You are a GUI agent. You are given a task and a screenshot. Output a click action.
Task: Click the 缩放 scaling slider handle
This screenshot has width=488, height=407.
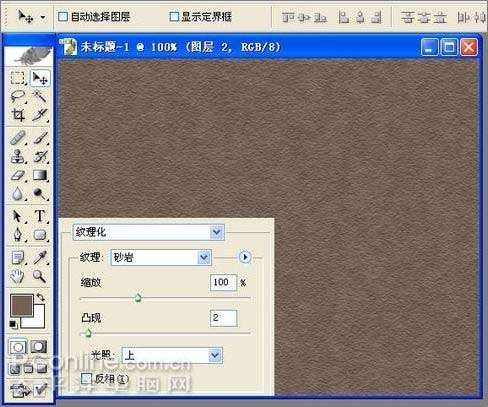pos(138,298)
